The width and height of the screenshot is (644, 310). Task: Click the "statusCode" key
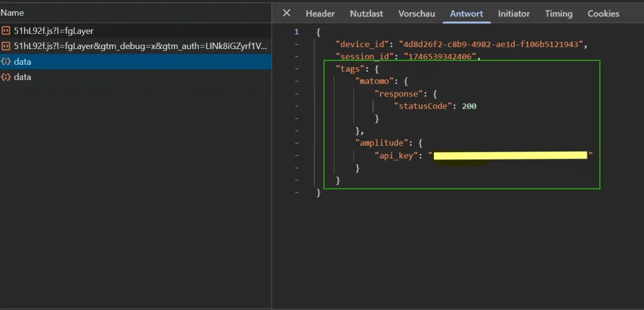pyautogui.click(x=423, y=106)
